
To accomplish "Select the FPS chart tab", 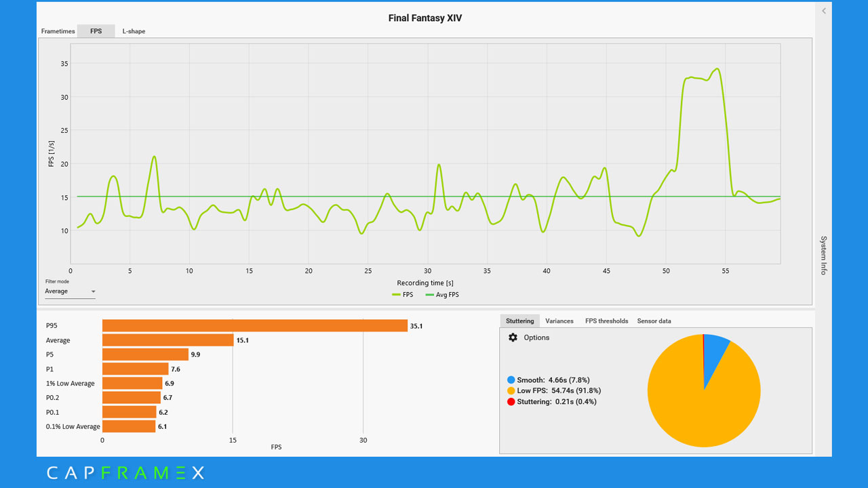I will click(x=96, y=31).
